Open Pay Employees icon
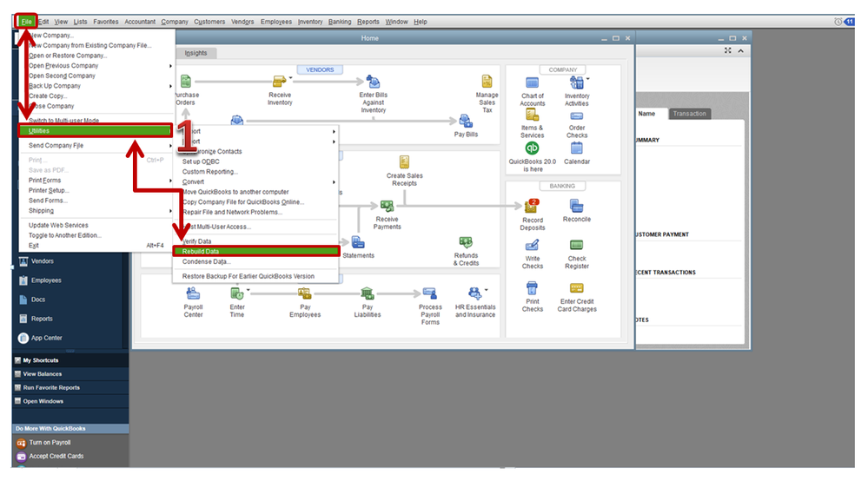The height and width of the screenshot is (481, 868). (304, 293)
